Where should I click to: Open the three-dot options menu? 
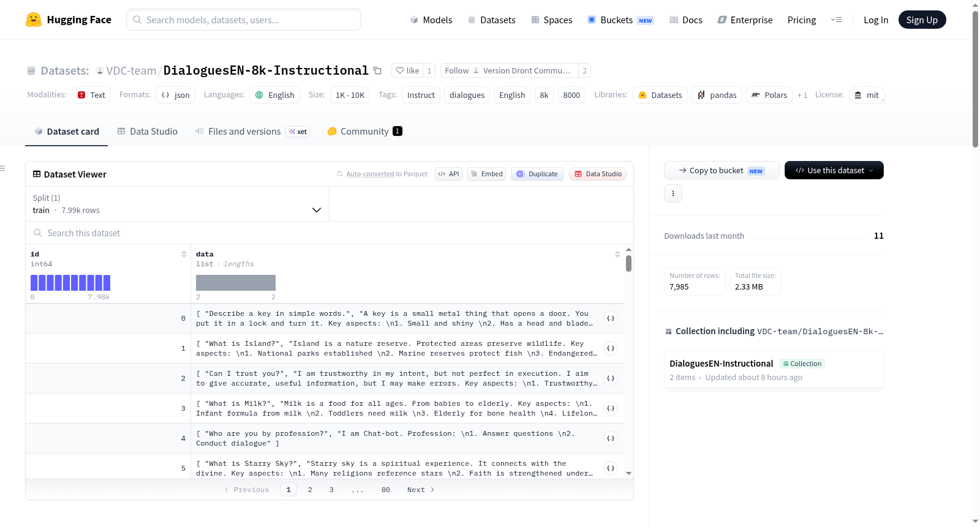[673, 193]
